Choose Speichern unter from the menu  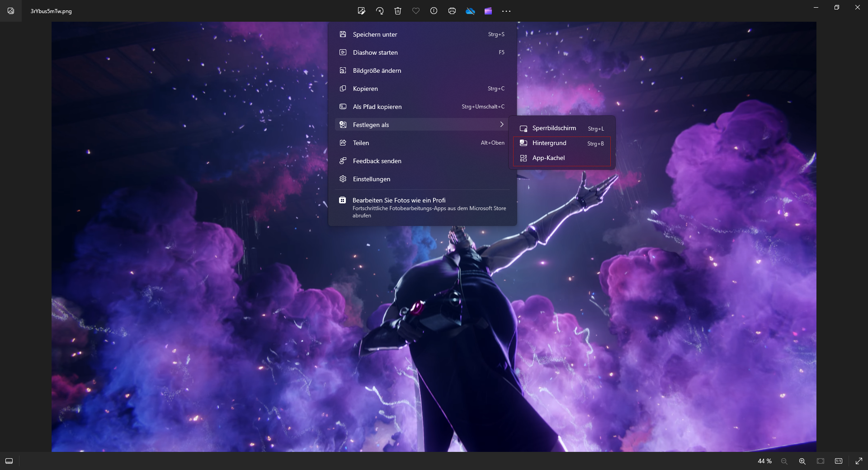pos(422,34)
